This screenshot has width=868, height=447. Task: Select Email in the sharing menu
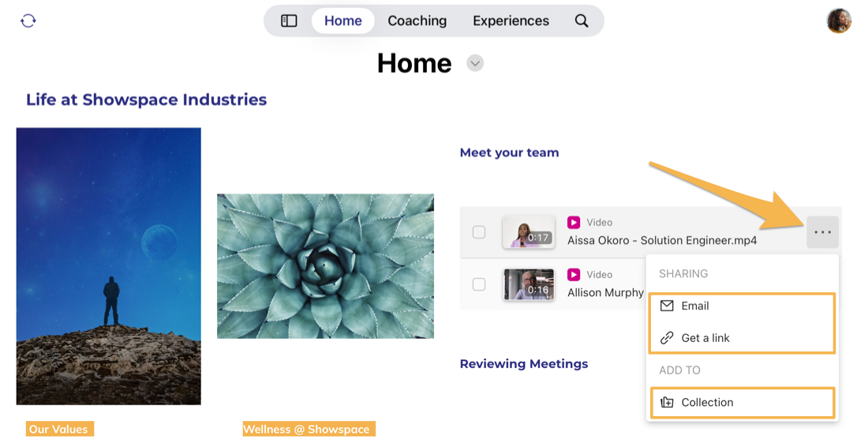(695, 306)
